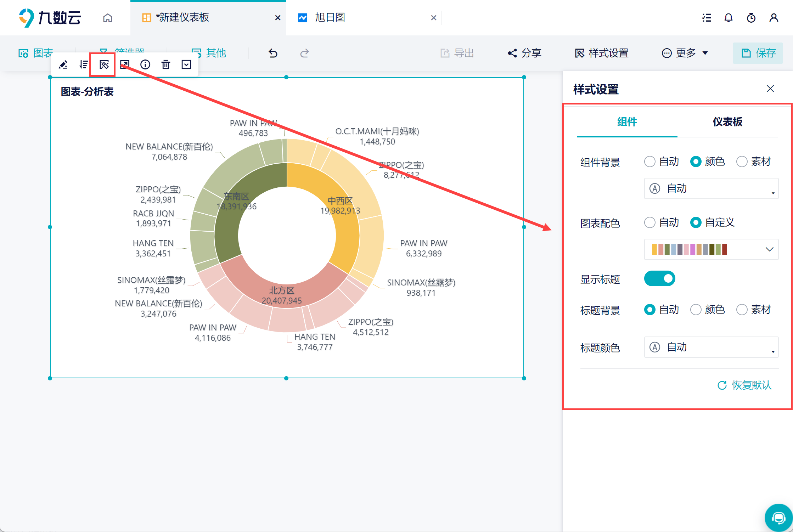
Task: Select 自动 radio for 图表配色
Action: point(650,222)
